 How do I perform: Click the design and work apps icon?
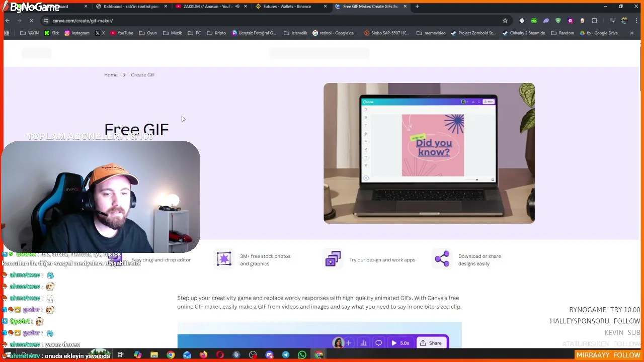point(333,259)
